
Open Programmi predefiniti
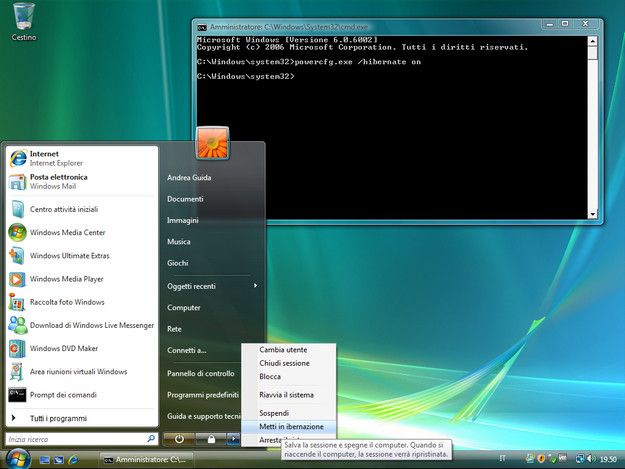coord(202,395)
